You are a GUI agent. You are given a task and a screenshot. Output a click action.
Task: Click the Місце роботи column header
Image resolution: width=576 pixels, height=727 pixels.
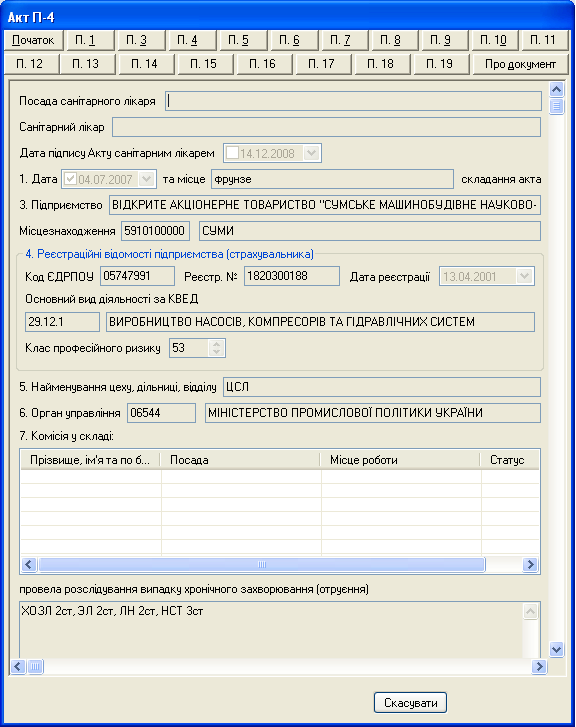coord(400,460)
